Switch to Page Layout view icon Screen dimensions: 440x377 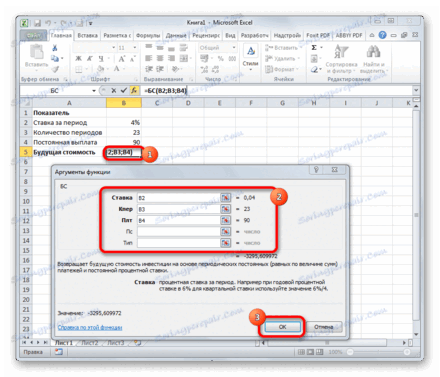(310, 352)
